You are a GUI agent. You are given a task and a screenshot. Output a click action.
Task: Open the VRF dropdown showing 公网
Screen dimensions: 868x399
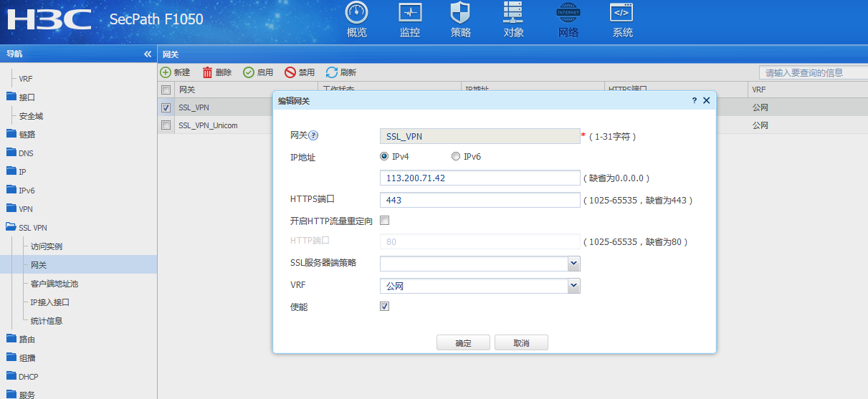(573, 286)
